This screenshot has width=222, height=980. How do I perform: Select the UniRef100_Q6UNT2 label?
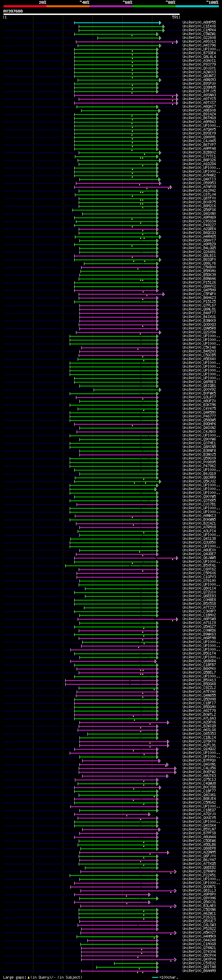(199, 76)
